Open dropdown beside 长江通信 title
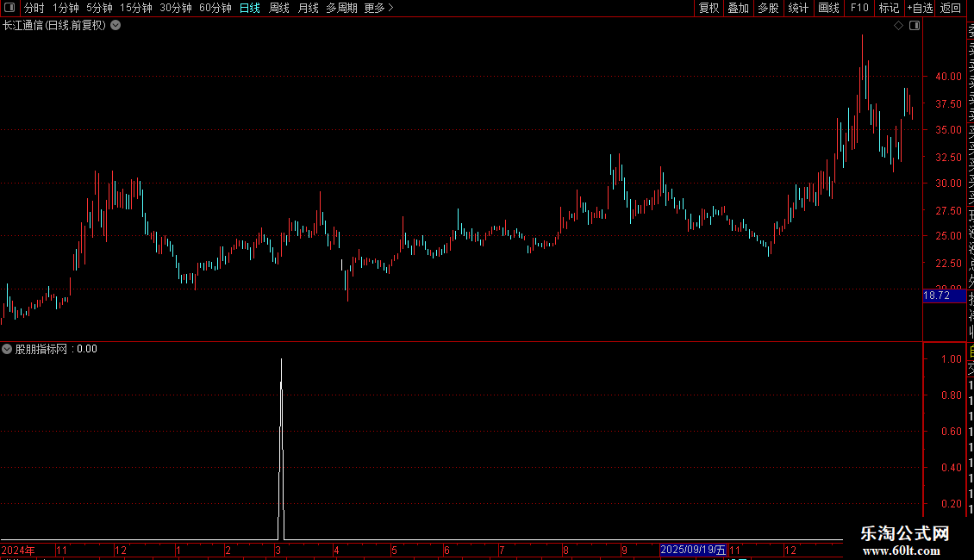Image resolution: width=974 pixels, height=560 pixels. [116, 26]
